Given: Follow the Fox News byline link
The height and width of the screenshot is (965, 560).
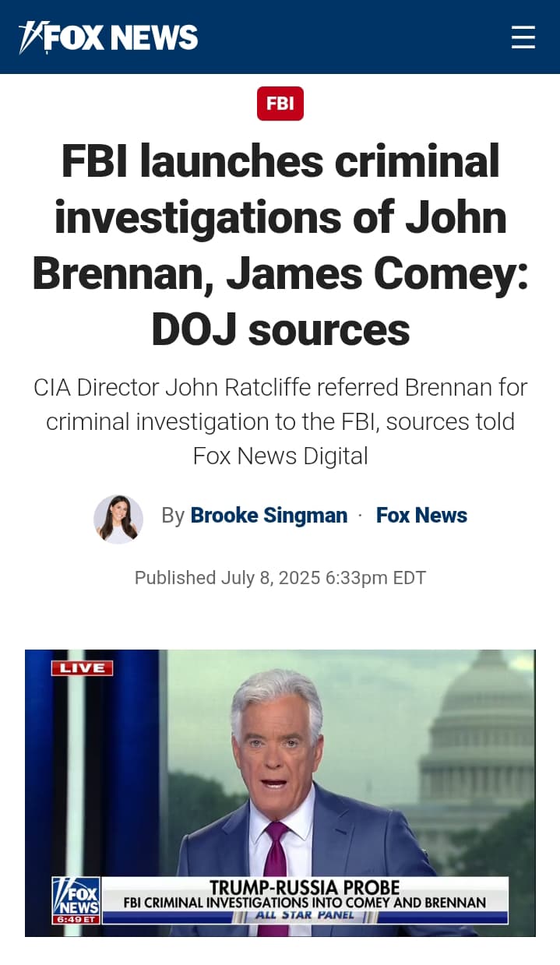Looking at the screenshot, I should 421,516.
